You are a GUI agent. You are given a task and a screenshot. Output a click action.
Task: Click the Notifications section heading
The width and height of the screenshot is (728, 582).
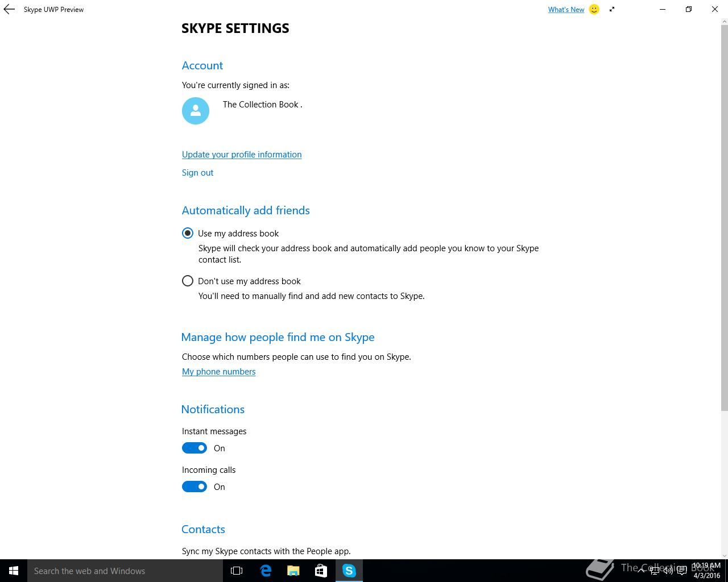pos(213,409)
